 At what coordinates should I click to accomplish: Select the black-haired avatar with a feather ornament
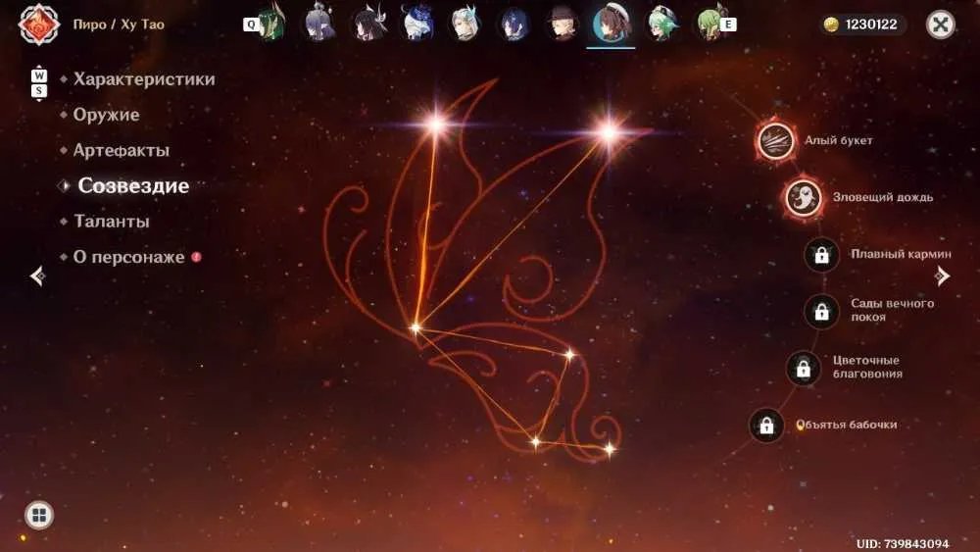[x=368, y=25]
